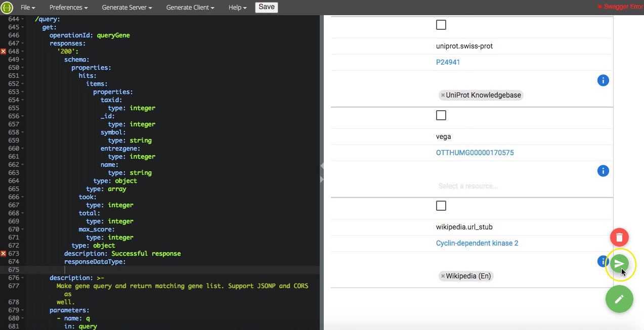Click the green send arrow button
Viewport: 644px width, 330px height.
click(x=619, y=264)
